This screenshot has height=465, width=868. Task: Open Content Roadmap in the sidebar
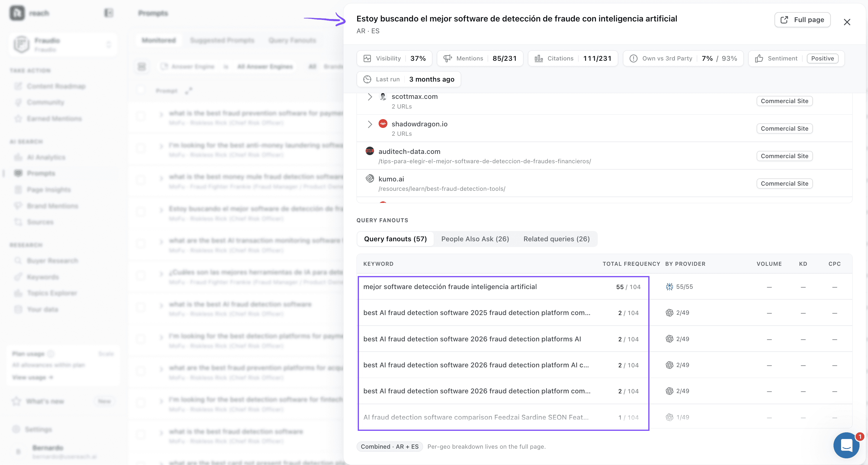coord(56,86)
